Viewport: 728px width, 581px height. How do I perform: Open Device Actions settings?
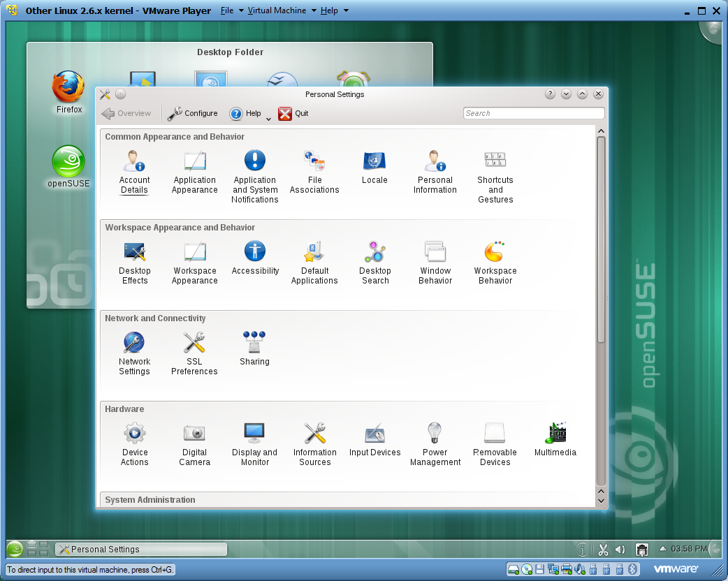pos(135,444)
